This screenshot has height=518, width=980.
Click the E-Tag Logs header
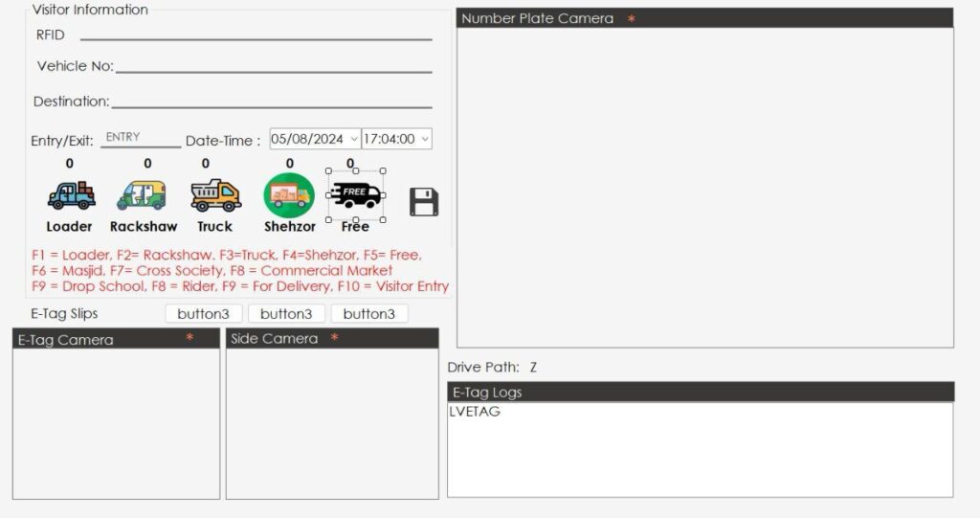[x=701, y=393]
